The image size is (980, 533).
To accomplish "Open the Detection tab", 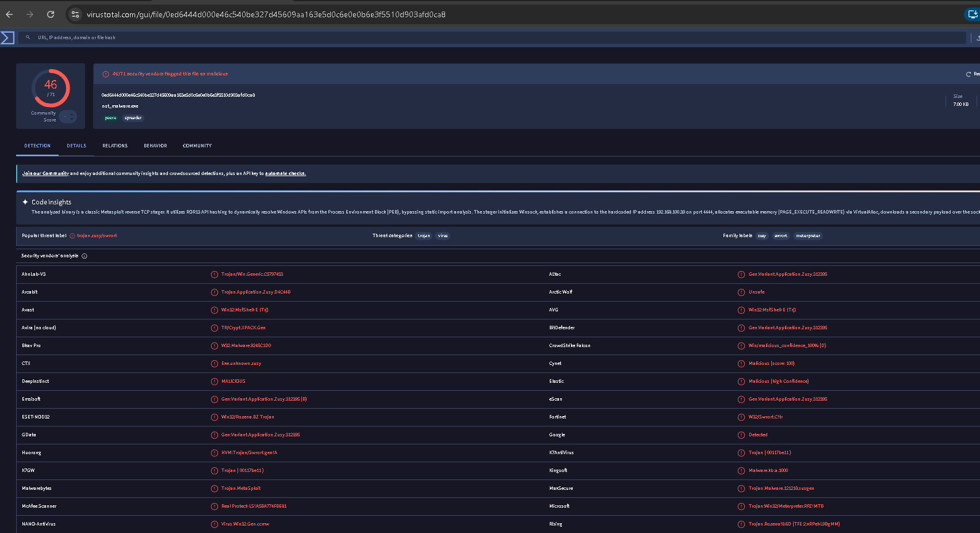I will tap(37, 146).
